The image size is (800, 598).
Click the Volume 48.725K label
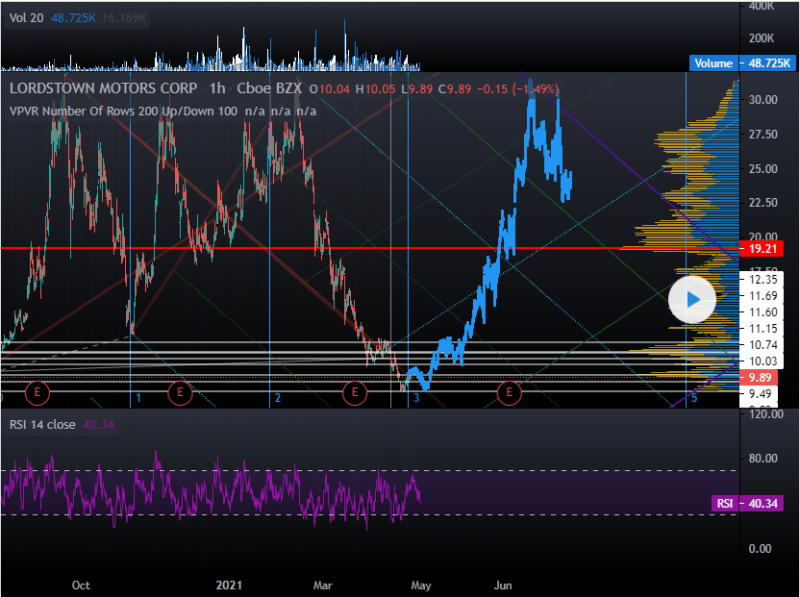[x=742, y=63]
